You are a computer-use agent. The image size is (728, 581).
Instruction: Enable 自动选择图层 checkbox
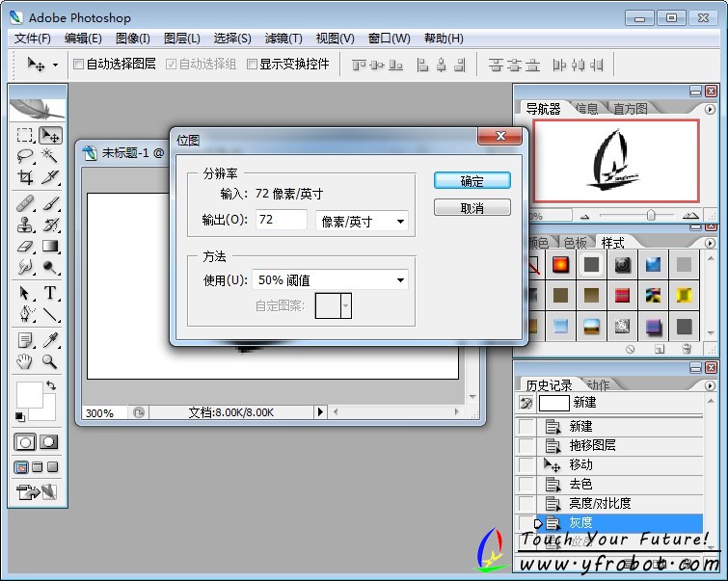(x=78, y=64)
